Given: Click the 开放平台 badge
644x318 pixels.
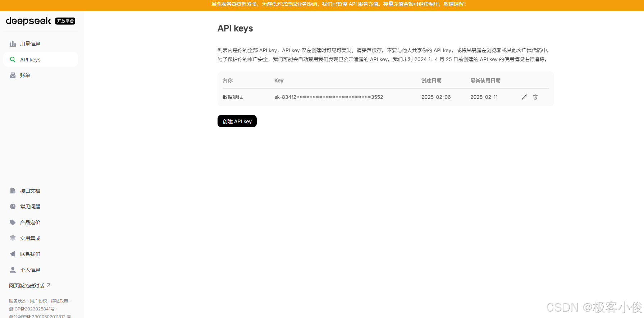Looking at the screenshot, I should point(65,21).
